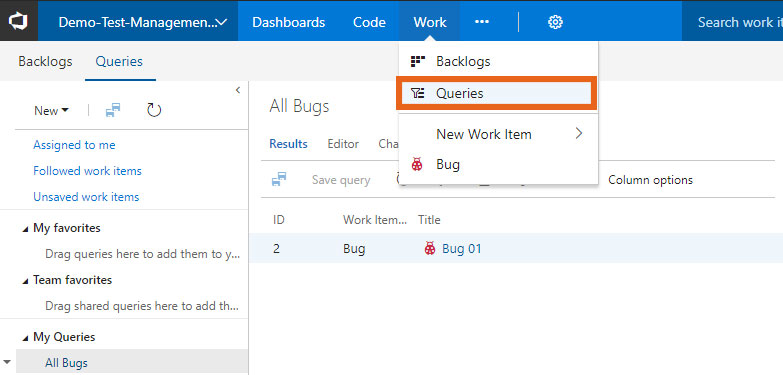Open the New dropdown in queries pane

coord(51,110)
